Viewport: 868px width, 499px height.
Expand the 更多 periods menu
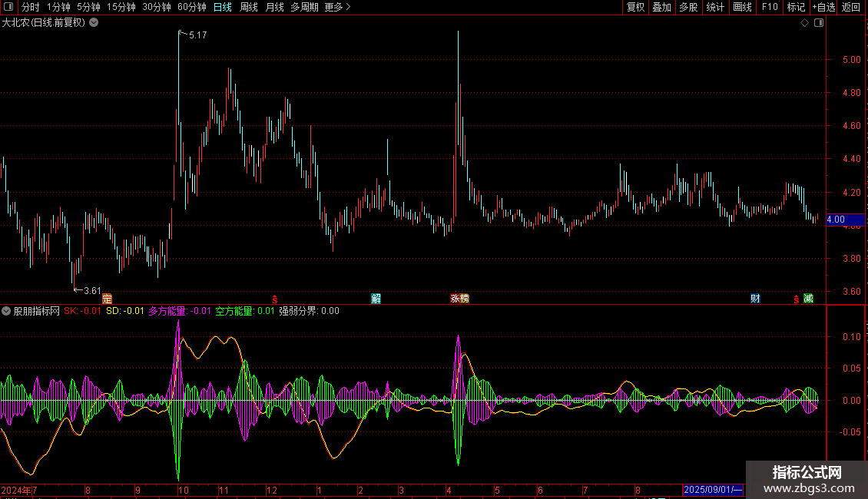337,7
